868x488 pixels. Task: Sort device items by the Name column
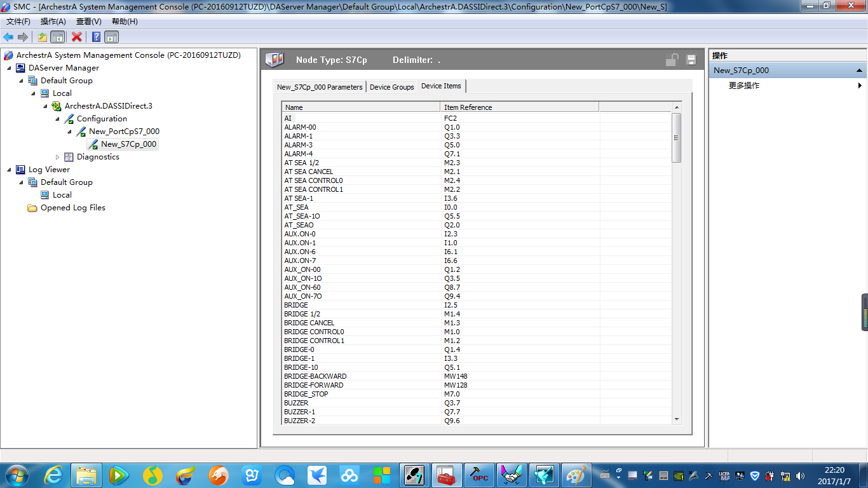click(x=361, y=107)
